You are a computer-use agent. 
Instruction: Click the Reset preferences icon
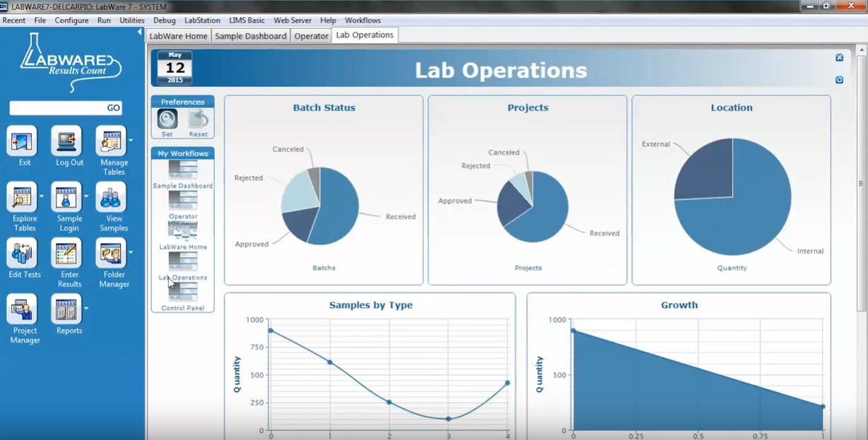199,119
